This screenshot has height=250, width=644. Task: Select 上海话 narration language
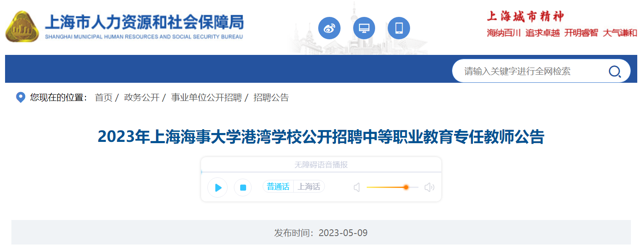pos(309,187)
